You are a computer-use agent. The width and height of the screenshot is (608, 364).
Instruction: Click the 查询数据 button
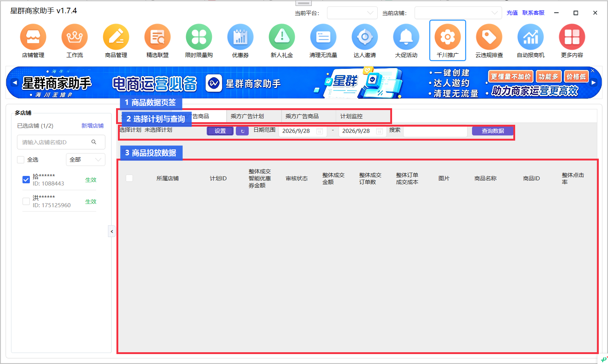tap(493, 131)
